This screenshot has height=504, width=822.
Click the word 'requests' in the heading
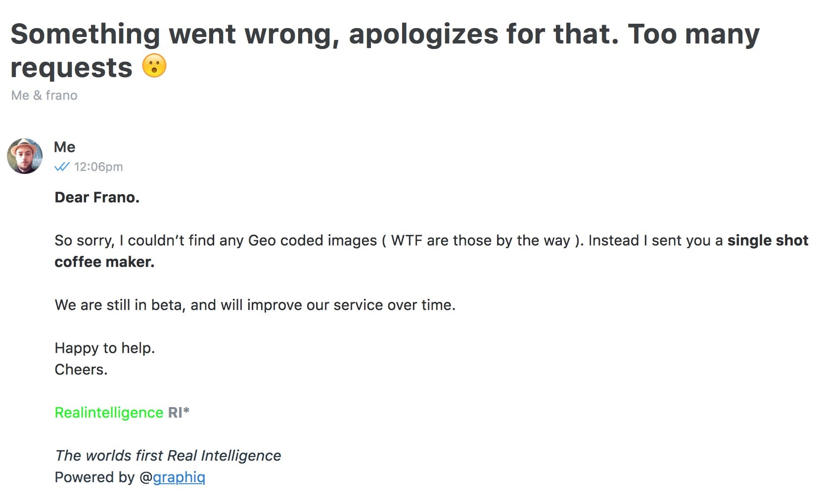72,68
